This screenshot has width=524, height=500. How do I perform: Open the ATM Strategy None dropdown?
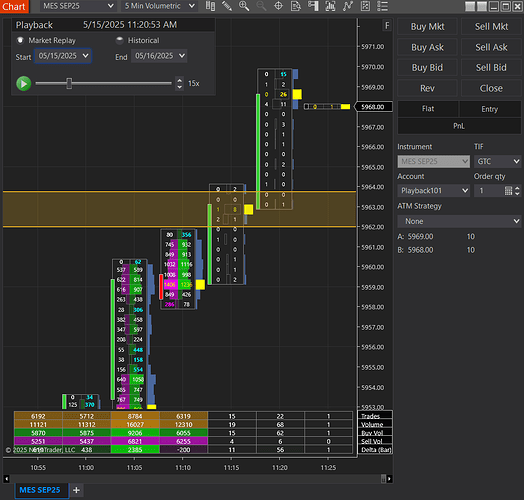[x=459, y=221]
